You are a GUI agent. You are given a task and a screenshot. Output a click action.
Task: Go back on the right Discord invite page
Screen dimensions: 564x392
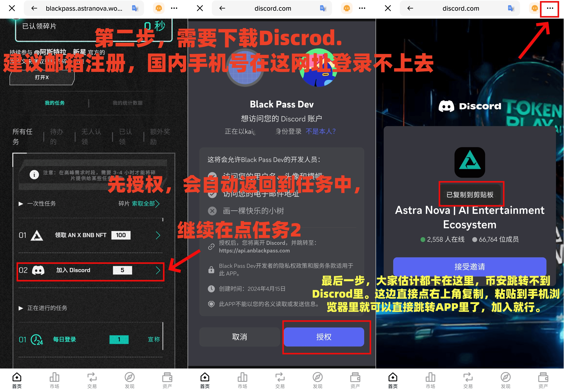click(410, 8)
